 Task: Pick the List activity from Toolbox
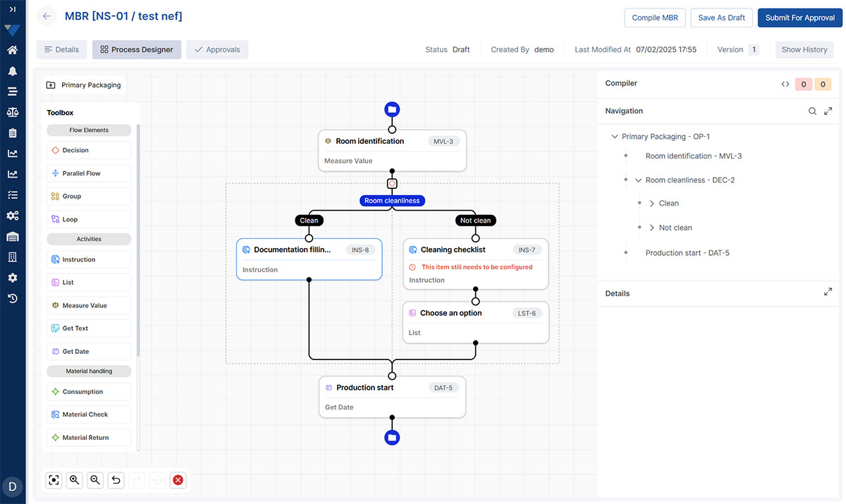click(x=89, y=282)
